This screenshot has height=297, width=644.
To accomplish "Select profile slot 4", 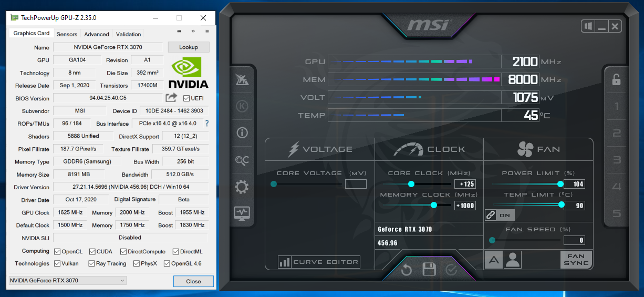I will 617,187.
